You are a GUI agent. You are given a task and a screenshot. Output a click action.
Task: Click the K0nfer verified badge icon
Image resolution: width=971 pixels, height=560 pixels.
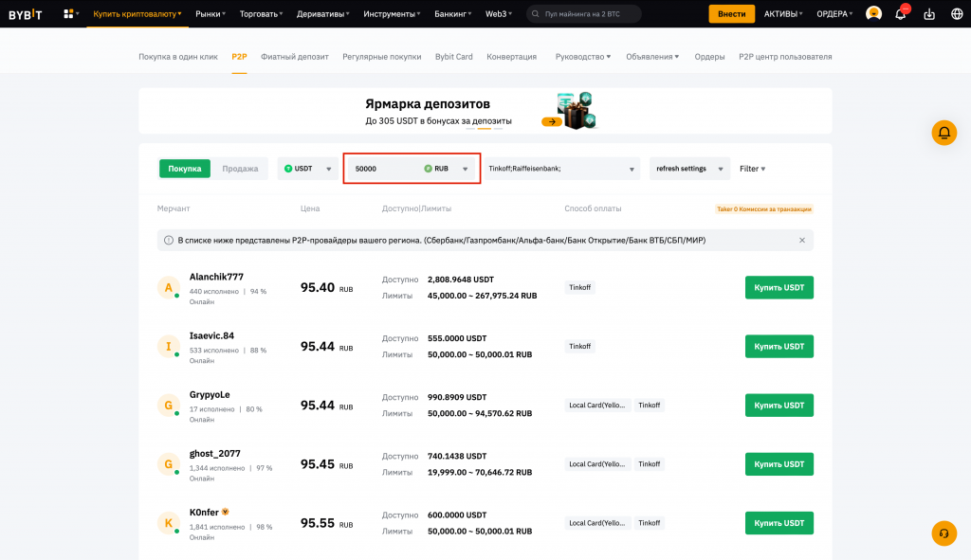[x=226, y=512]
